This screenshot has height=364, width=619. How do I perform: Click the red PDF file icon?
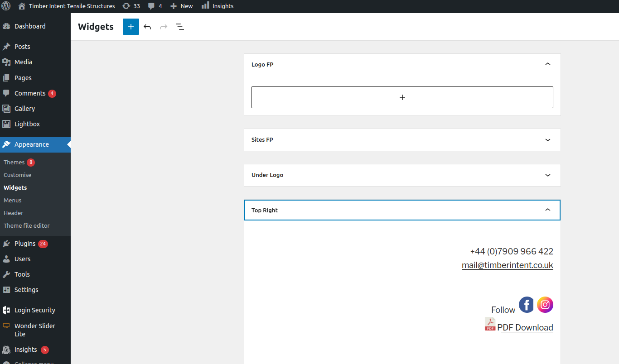[490, 324]
